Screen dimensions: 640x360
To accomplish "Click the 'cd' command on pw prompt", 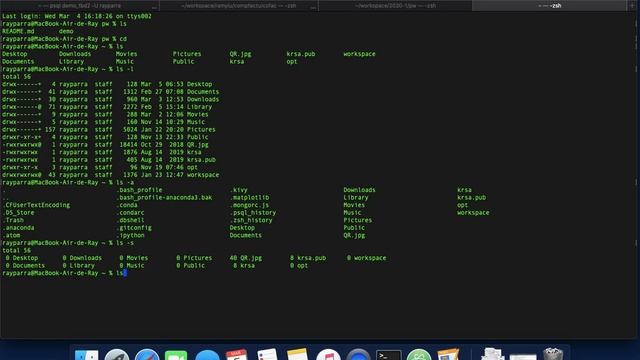I will 123,39.
